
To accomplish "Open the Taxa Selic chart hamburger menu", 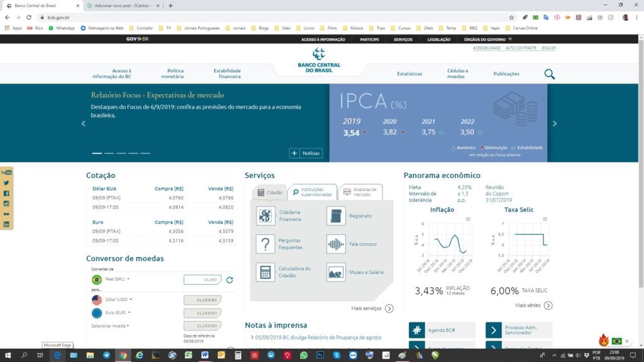I will [545, 219].
